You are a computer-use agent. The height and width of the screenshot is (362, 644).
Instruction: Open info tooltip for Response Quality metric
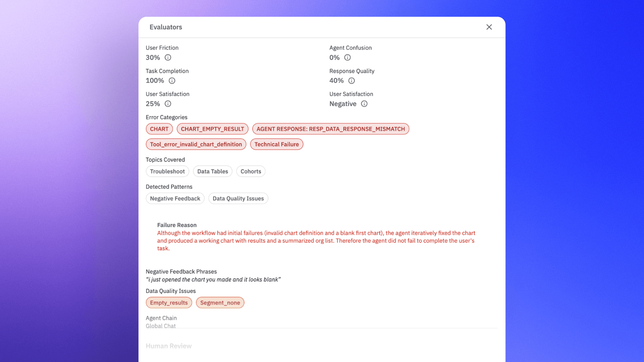(x=352, y=80)
